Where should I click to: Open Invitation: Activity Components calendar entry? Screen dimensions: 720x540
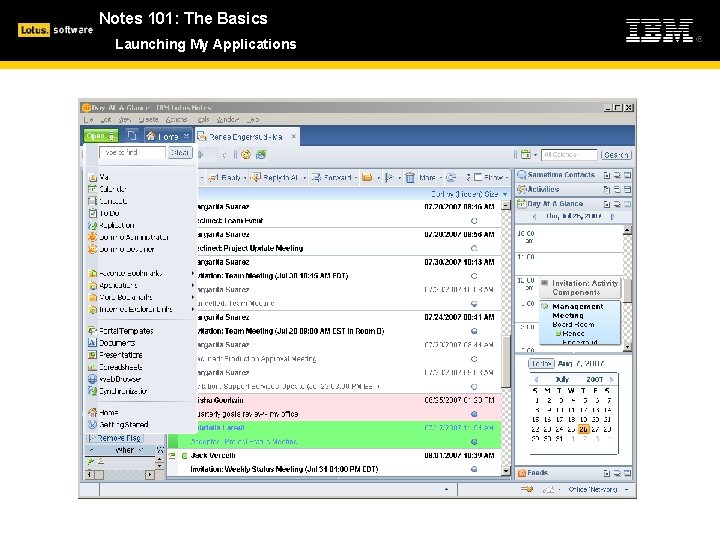580,288
